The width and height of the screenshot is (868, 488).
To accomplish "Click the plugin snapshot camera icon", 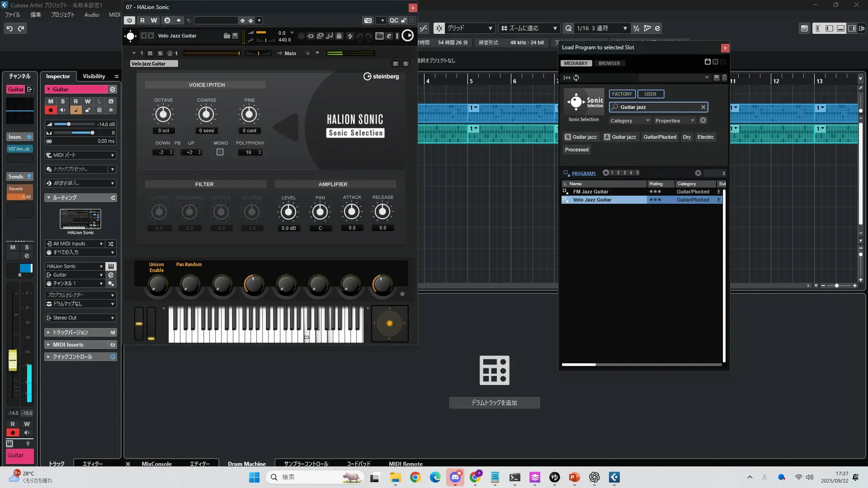I will pos(368,20).
